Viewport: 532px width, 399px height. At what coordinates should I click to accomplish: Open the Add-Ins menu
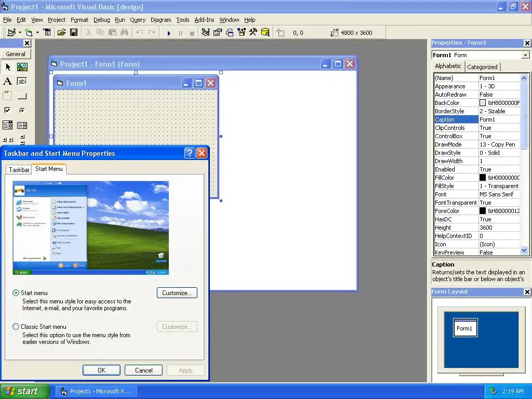(x=204, y=20)
